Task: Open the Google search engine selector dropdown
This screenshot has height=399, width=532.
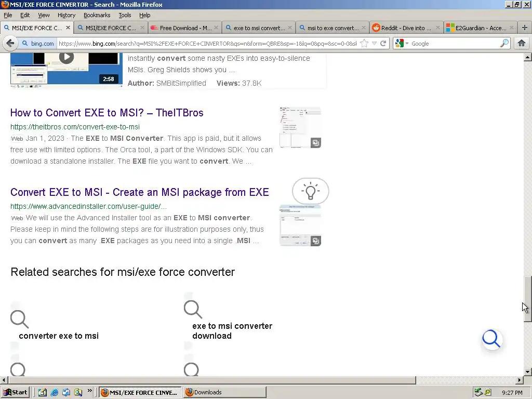Action: tap(402, 44)
